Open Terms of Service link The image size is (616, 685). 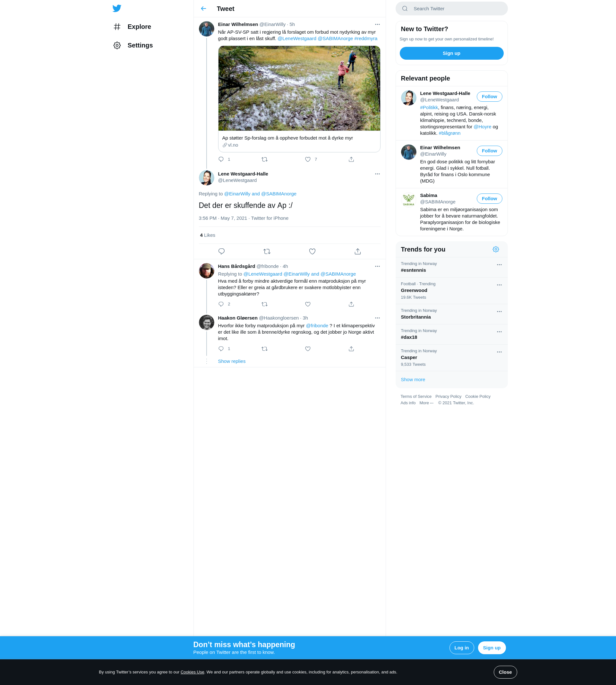coord(416,396)
